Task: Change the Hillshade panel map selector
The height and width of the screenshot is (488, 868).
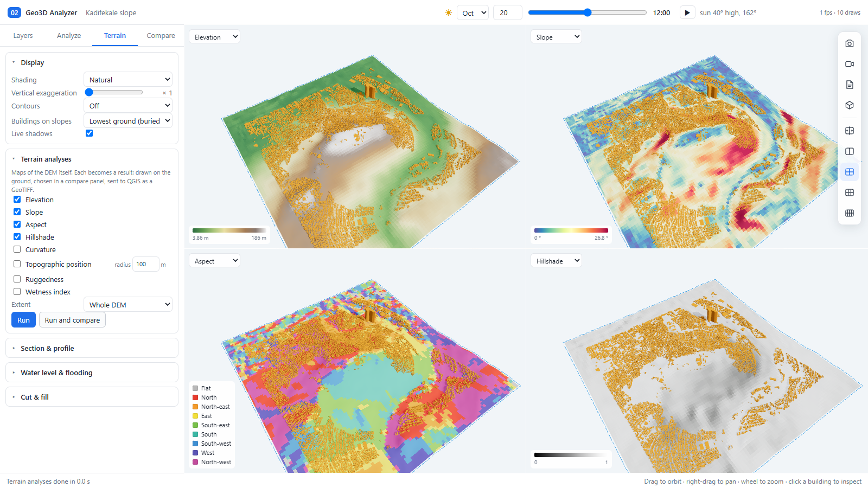Action: point(556,261)
